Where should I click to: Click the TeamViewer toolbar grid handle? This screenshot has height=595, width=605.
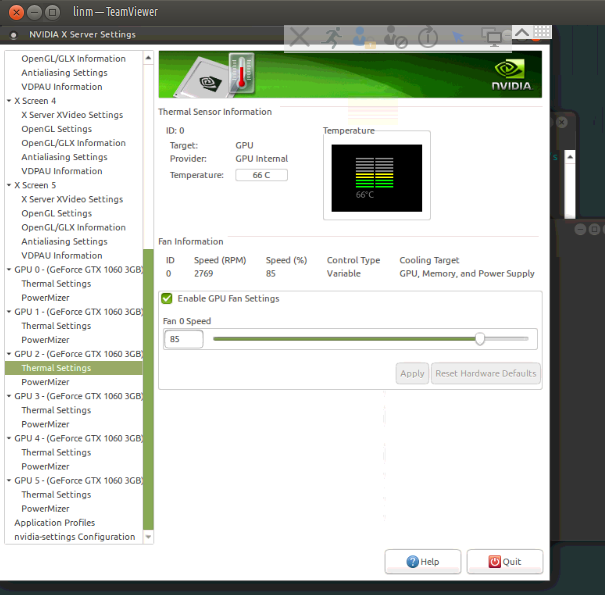(542, 32)
